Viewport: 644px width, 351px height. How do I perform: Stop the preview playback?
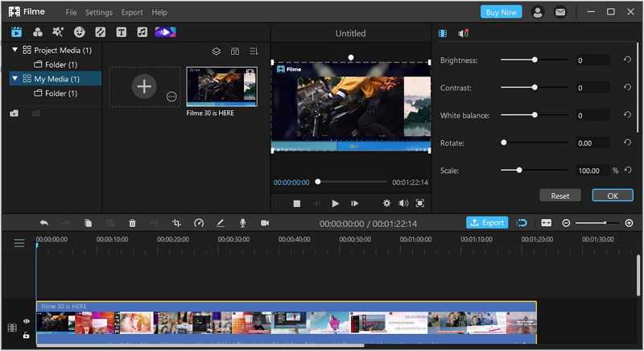point(297,204)
